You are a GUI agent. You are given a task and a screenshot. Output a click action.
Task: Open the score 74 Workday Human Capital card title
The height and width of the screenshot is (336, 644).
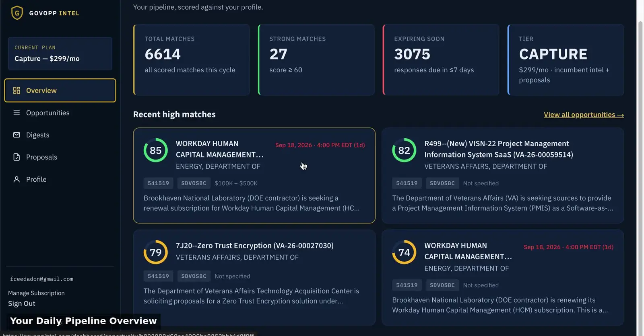coord(468,251)
